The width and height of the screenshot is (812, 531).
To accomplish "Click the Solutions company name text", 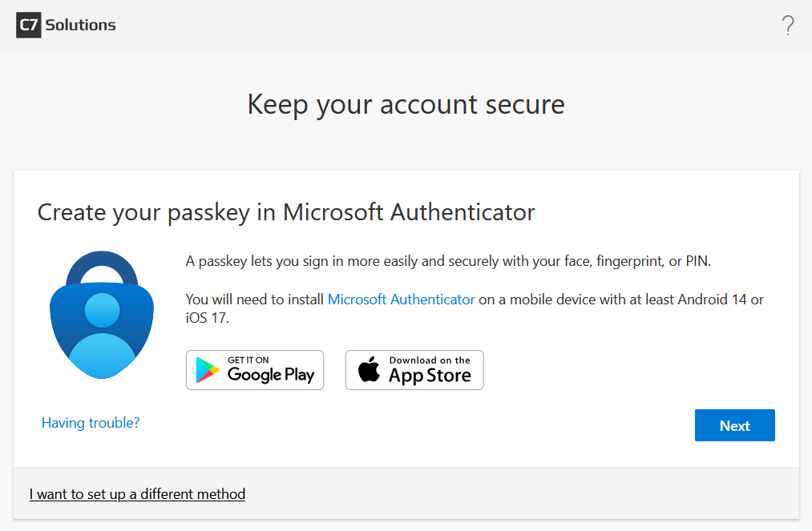I will click(80, 25).
